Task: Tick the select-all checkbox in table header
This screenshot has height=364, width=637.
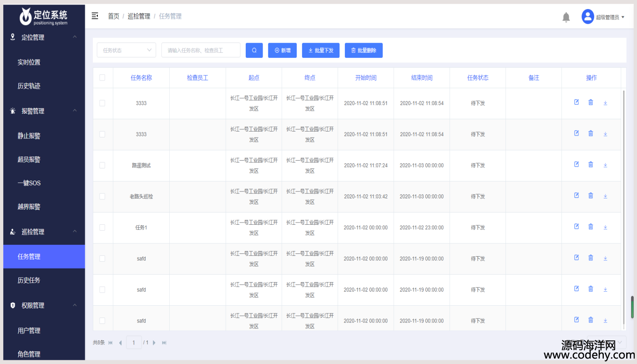Action: [102, 78]
